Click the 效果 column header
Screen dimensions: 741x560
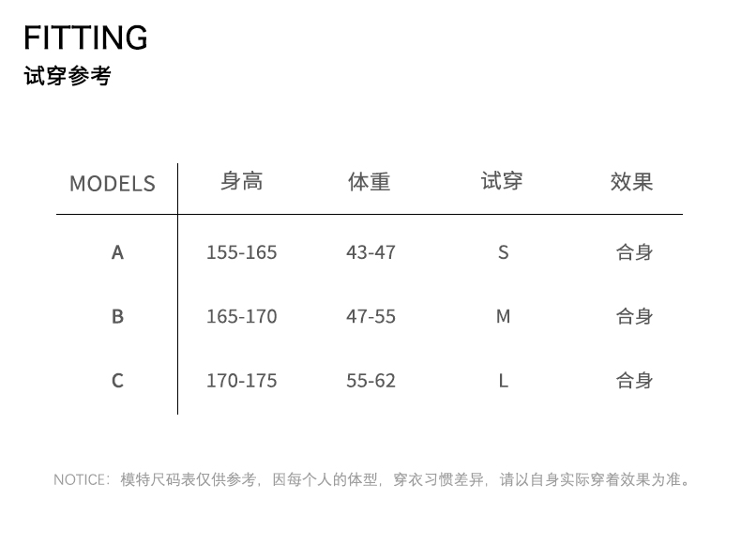631,181
